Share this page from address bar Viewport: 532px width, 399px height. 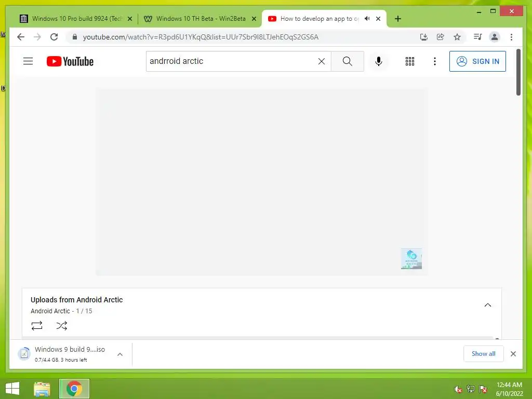pyautogui.click(x=441, y=37)
